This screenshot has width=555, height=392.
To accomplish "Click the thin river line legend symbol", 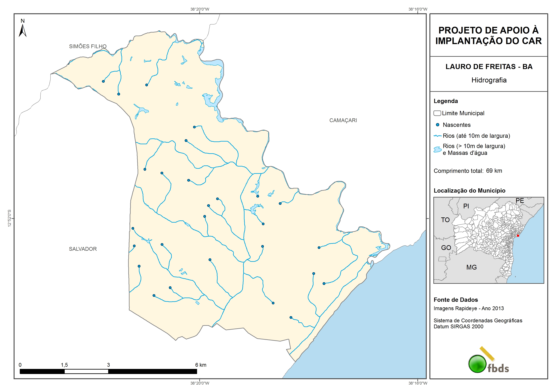I will [x=437, y=136].
